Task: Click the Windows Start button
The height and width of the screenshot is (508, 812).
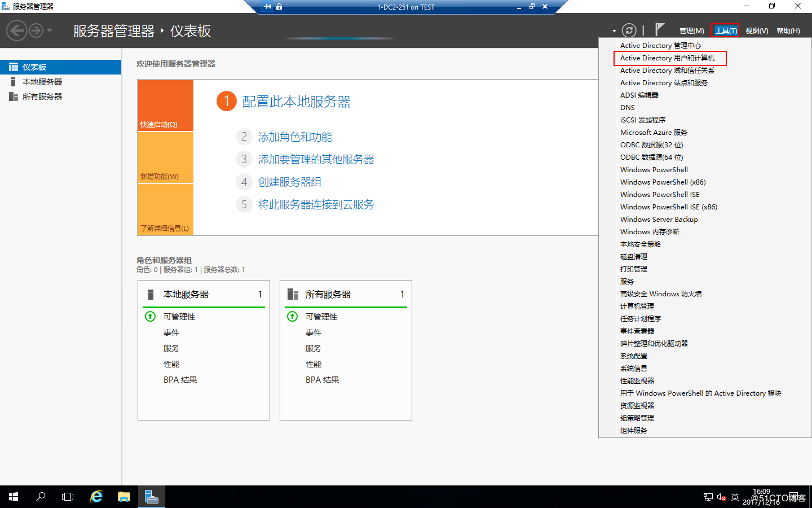Action: (x=14, y=497)
